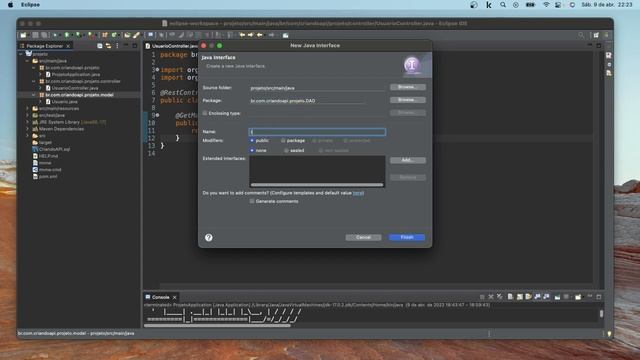
Task: Expand the src/main/resources folder
Action: pyautogui.click(x=27, y=109)
